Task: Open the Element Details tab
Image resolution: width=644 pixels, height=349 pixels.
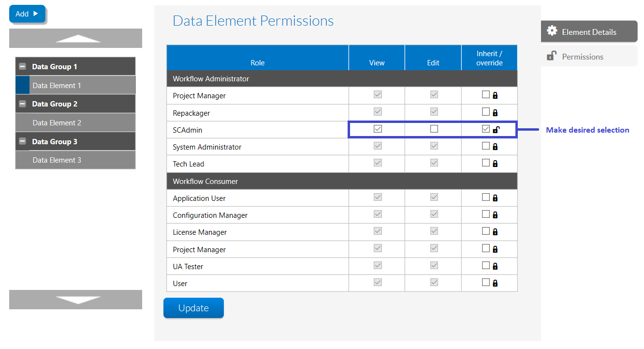Action: tap(588, 32)
